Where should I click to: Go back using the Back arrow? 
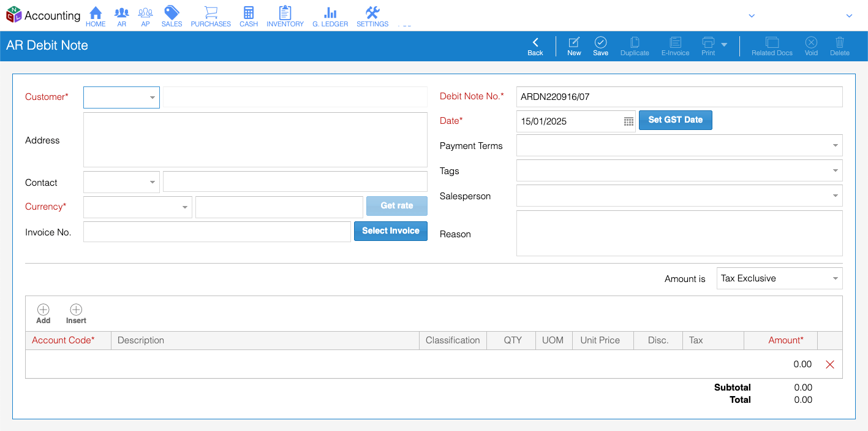[x=535, y=42]
